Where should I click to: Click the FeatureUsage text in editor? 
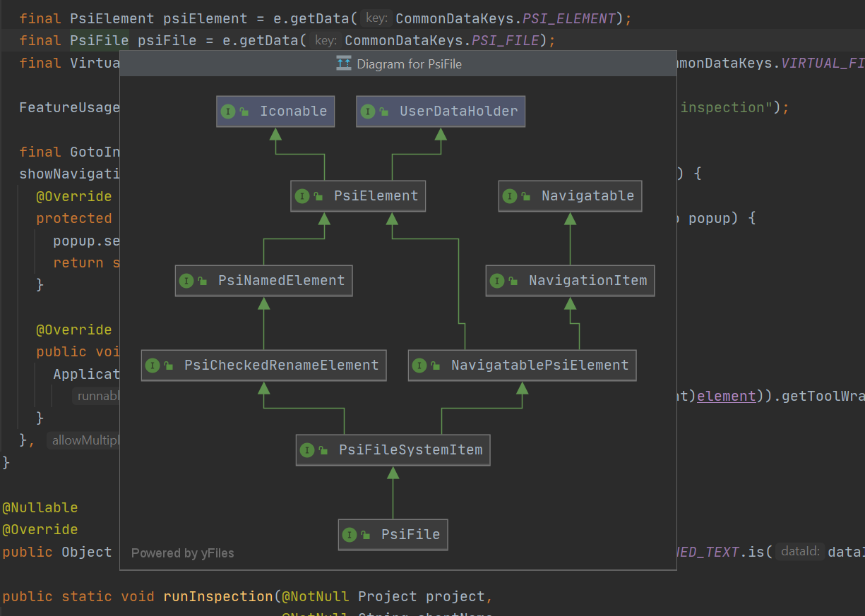tap(70, 108)
